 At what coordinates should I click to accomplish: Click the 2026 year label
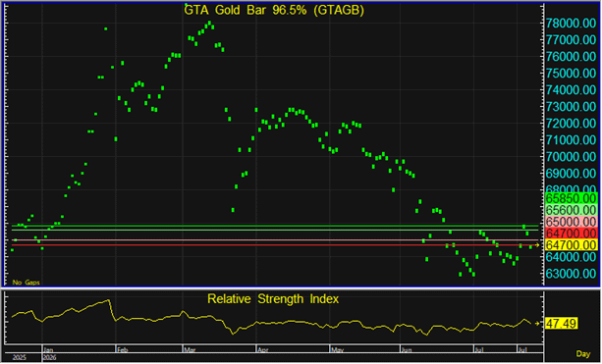50,358
